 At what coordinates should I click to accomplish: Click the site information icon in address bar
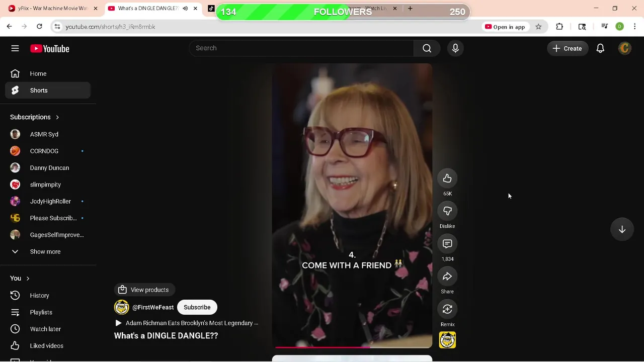[x=57, y=27]
